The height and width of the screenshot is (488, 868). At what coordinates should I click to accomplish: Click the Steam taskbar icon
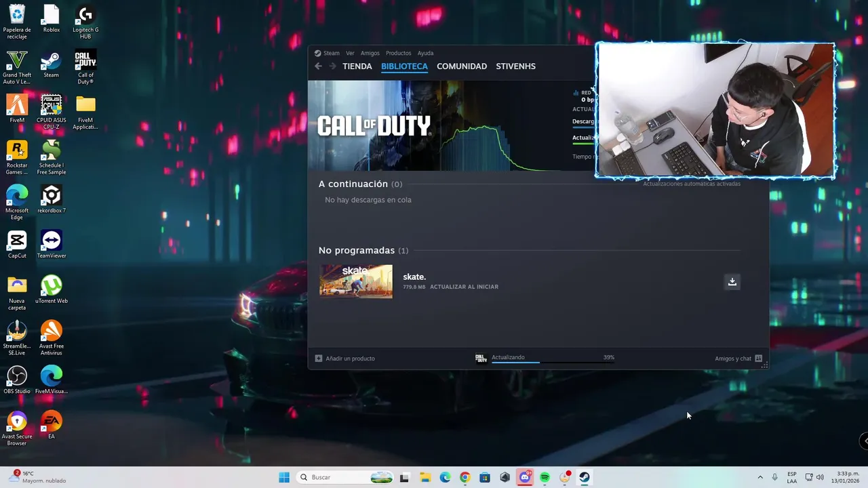(x=585, y=477)
